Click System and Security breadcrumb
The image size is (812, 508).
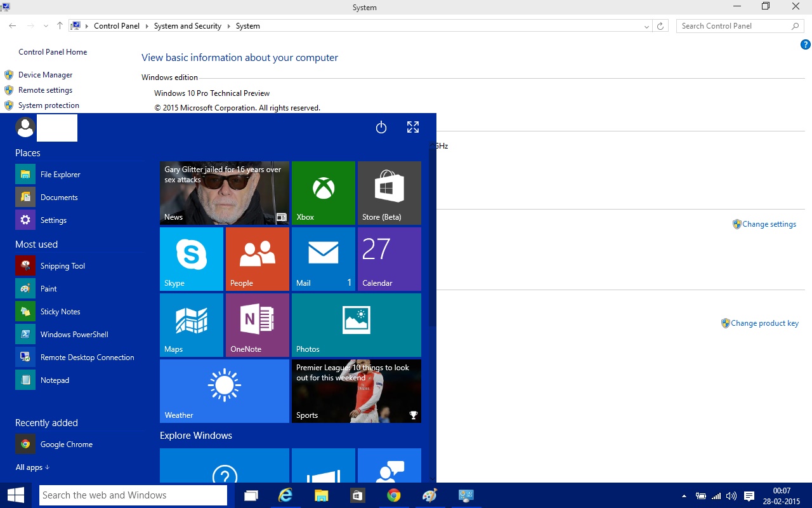coord(188,26)
